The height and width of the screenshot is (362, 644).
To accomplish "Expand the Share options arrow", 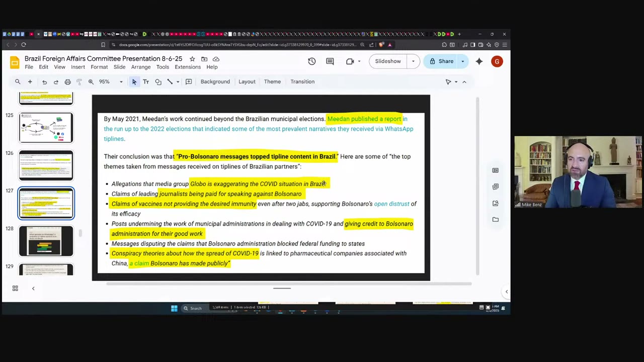I will [462, 61].
